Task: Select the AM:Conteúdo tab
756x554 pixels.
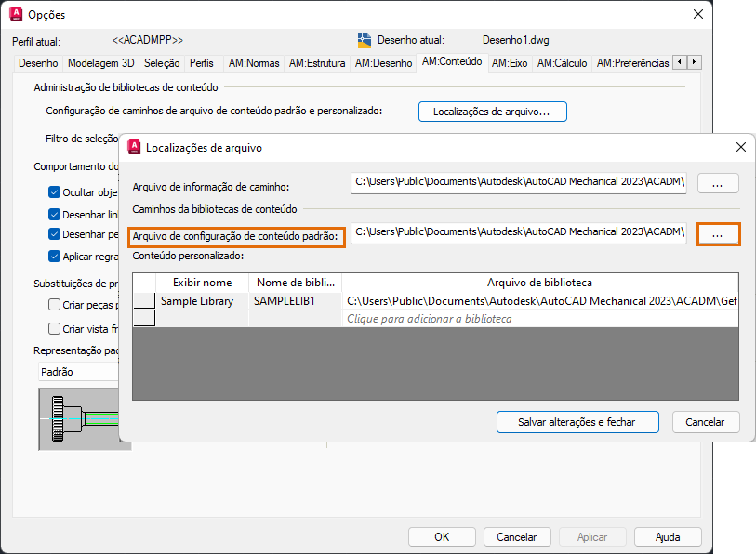Action: [x=452, y=61]
